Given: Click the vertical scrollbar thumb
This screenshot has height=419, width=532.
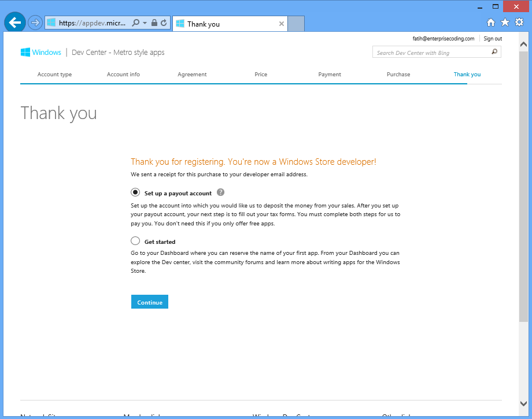Looking at the screenshot, I should 523,187.
